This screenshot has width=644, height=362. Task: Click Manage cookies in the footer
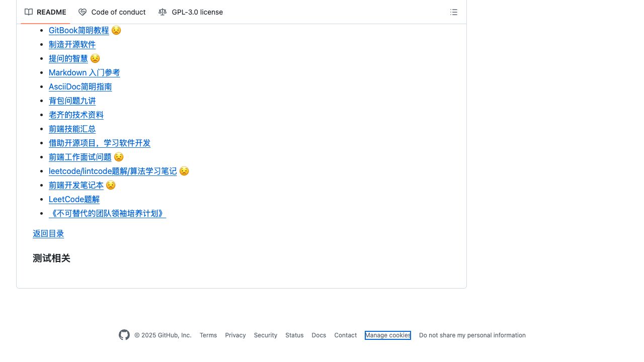pos(387,335)
